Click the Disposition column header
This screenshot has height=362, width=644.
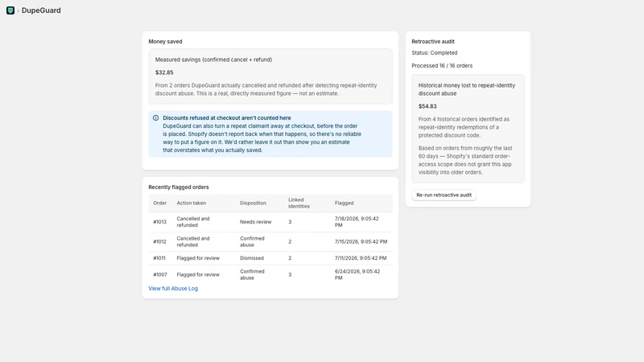[253, 204]
